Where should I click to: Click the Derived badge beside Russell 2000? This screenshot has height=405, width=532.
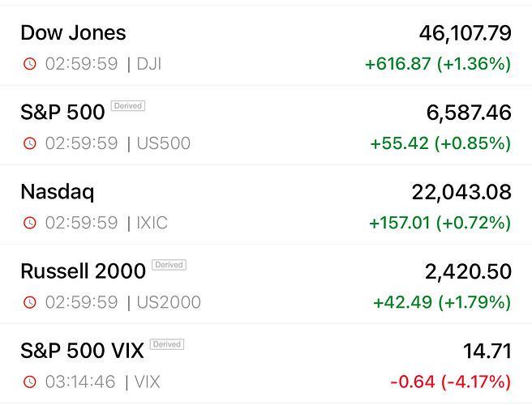coord(169,265)
